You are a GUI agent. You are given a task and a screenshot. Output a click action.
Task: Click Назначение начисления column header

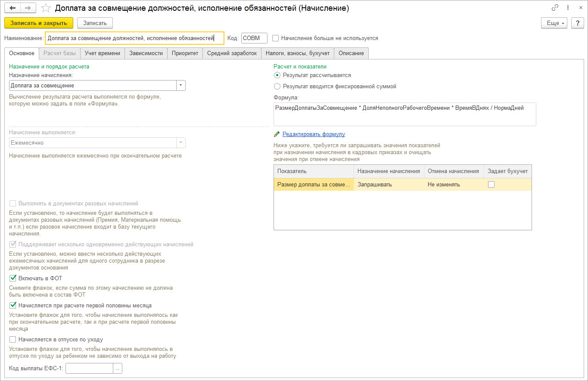tap(389, 171)
